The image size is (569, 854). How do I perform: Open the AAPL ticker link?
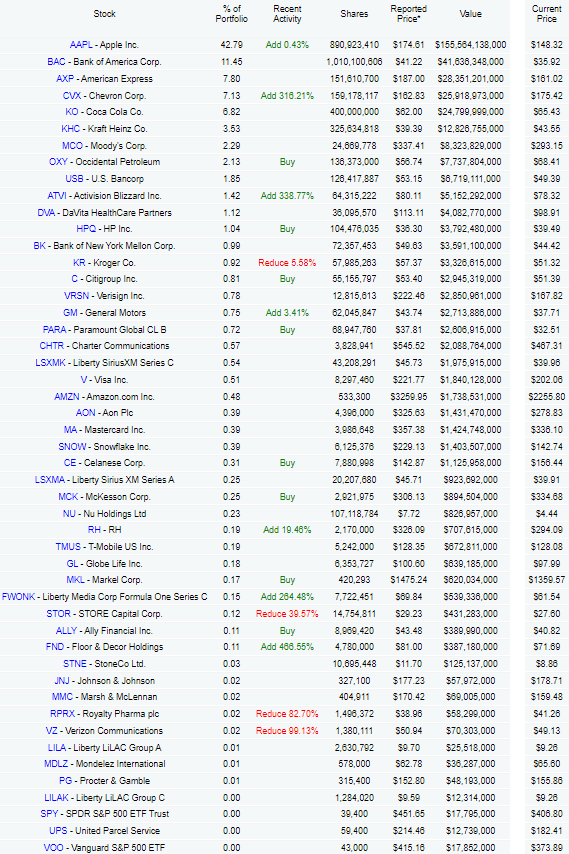(x=81, y=45)
